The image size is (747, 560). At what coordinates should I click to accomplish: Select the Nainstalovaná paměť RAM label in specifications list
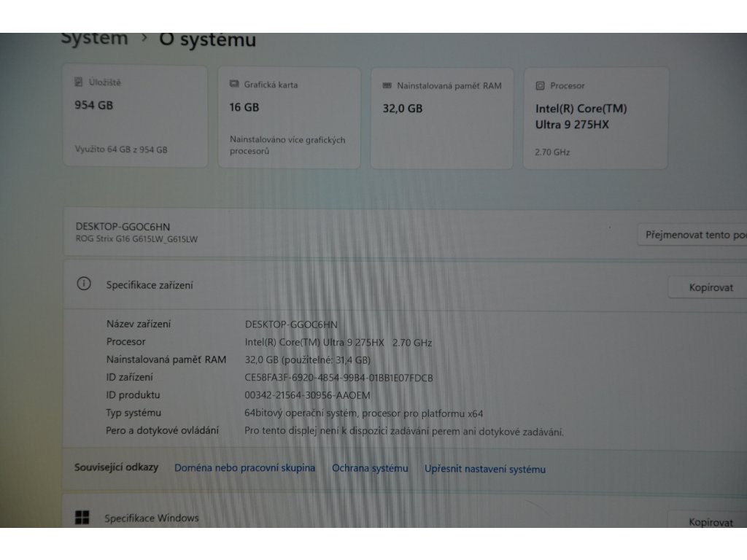coord(166,359)
